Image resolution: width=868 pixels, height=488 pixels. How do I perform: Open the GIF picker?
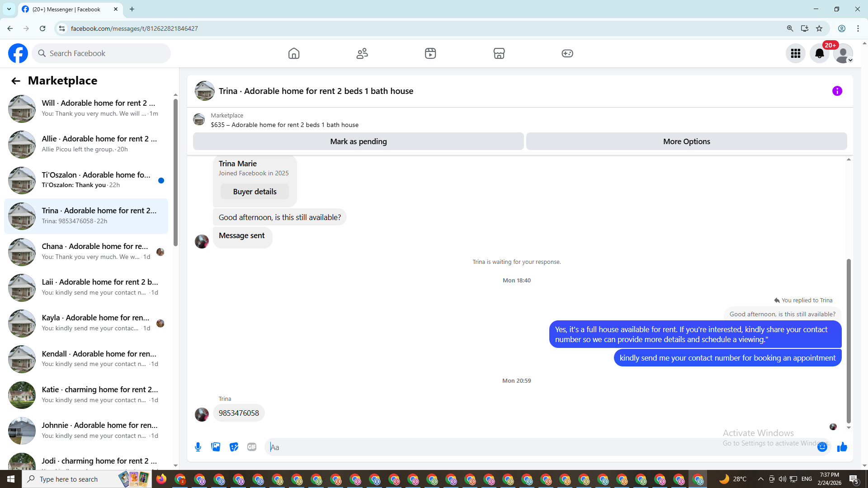[x=252, y=447]
